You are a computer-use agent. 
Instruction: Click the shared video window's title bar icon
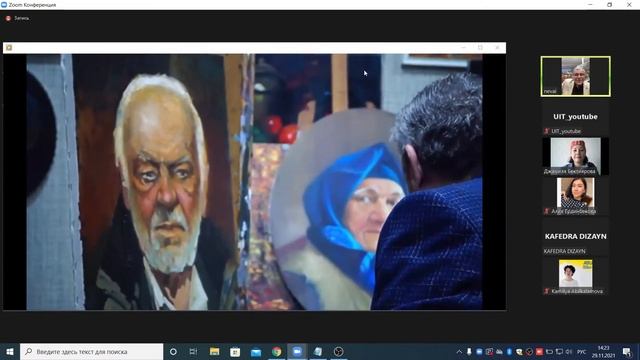pos(9,48)
